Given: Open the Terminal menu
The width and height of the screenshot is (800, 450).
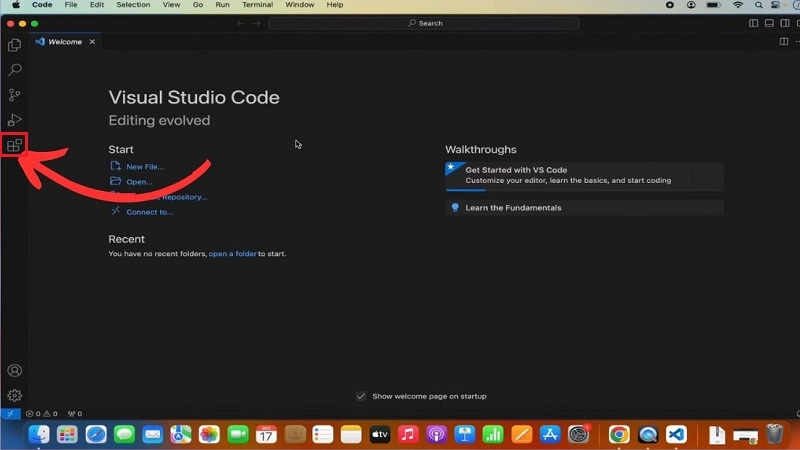Looking at the screenshot, I should pos(258,5).
